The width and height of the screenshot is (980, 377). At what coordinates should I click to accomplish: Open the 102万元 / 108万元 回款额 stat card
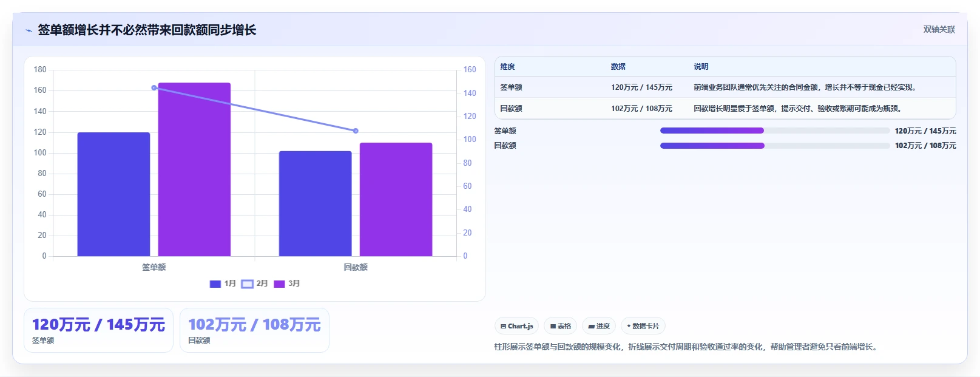coord(254,330)
